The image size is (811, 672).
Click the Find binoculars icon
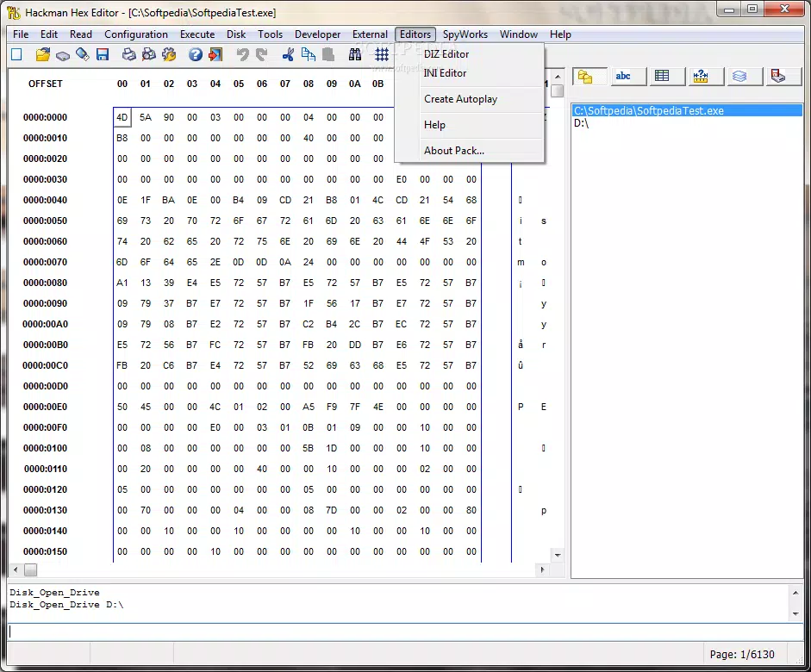pyautogui.click(x=355, y=54)
